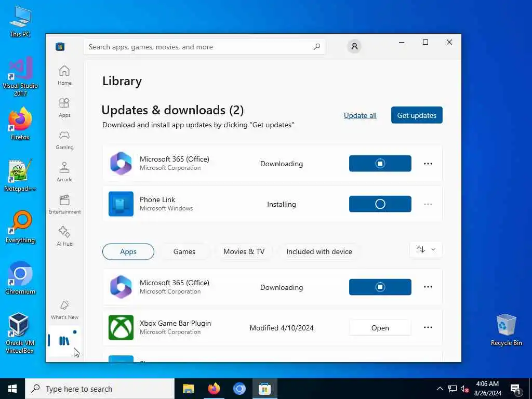Viewport: 532px width, 399px height.
Task: Open Chromium from the taskbar
Action: point(239,389)
